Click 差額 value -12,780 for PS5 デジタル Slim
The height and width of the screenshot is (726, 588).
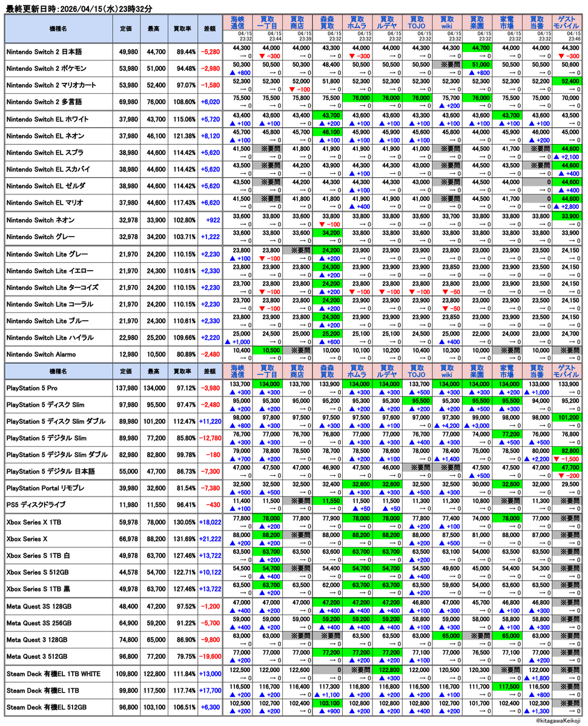[210, 438]
